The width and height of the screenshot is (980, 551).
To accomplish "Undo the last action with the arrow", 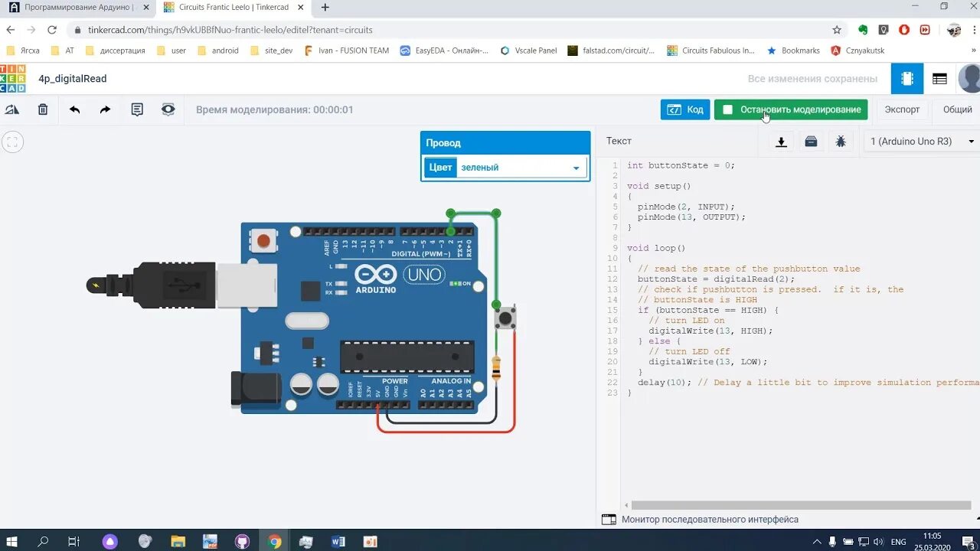I will tap(74, 109).
